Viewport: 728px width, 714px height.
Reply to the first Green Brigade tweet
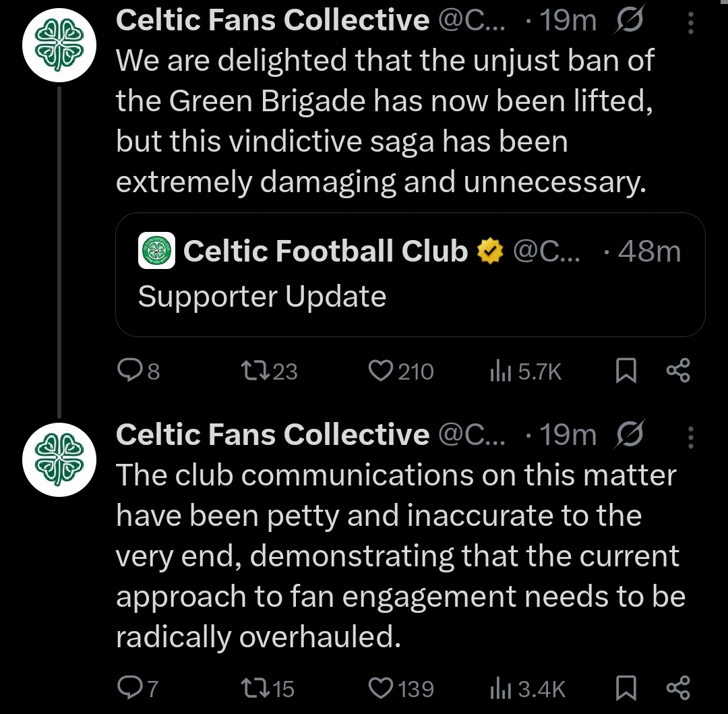129,371
